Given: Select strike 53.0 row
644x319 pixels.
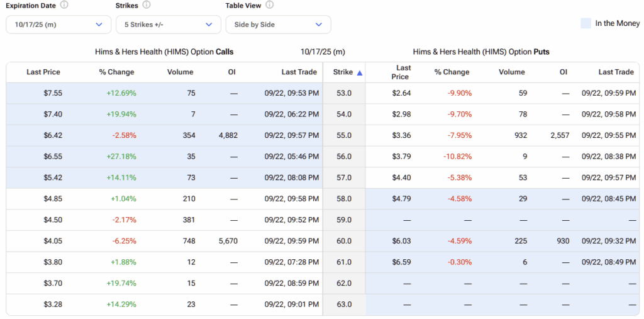Looking at the screenshot, I should pyautogui.click(x=323, y=93).
